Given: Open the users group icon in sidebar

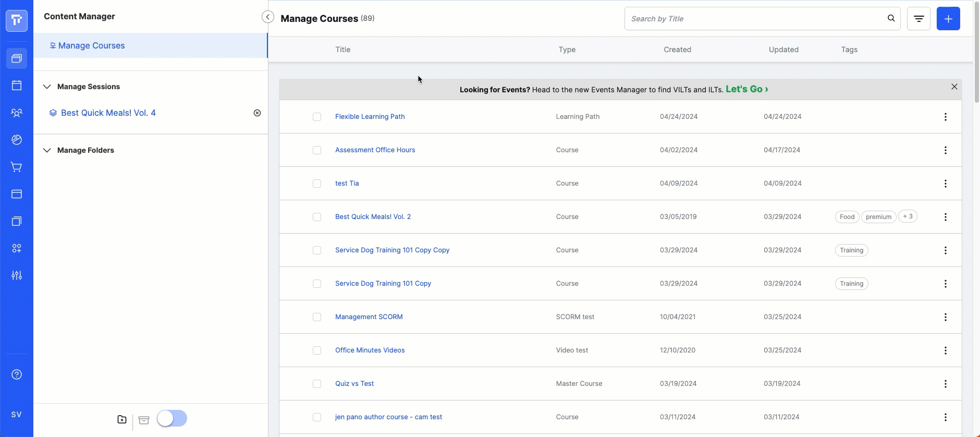Looking at the screenshot, I should [x=17, y=113].
